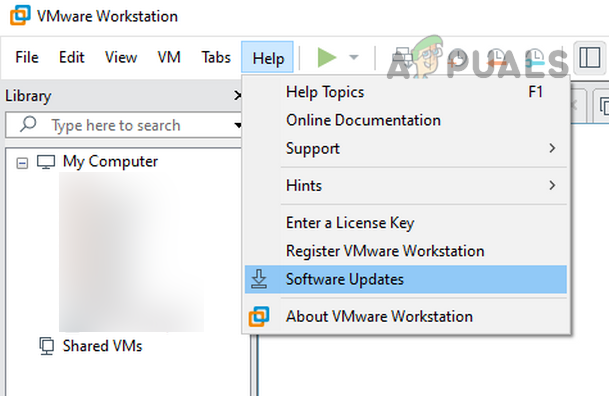Open the VM menu

[x=169, y=57]
